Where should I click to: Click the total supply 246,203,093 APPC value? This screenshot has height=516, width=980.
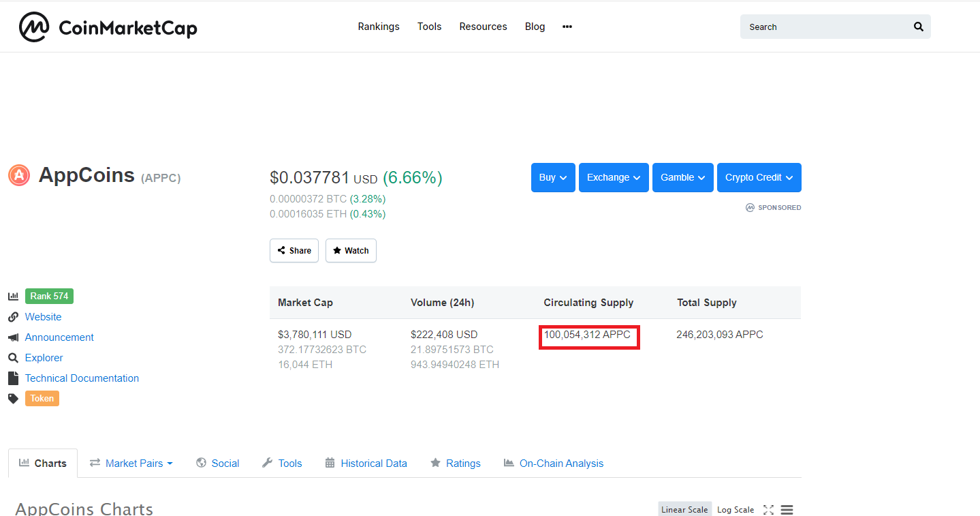click(x=720, y=335)
